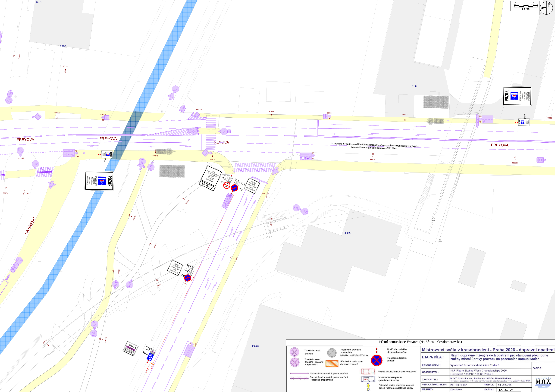Click the parcel label 983/25
The height and width of the screenshot is (392, 555).
tap(347, 233)
